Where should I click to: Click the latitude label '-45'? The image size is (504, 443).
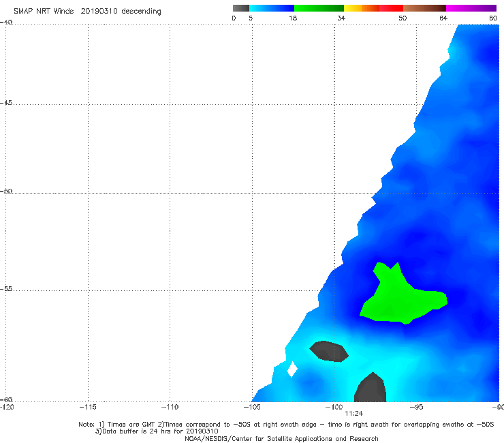point(6,103)
